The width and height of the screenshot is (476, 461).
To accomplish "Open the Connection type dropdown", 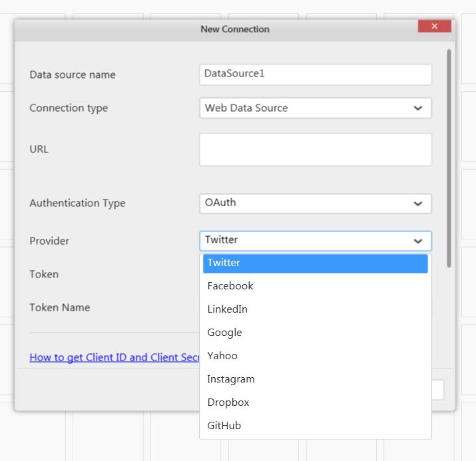I will 316,108.
